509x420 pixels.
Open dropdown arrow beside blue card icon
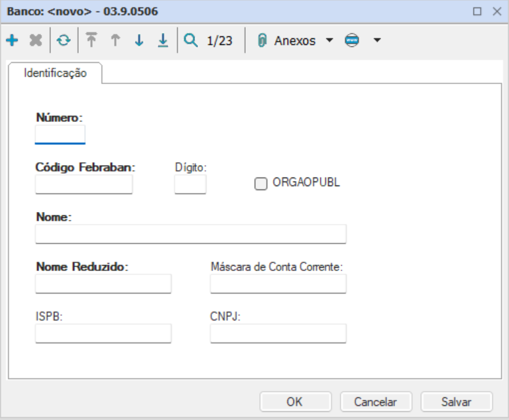377,40
